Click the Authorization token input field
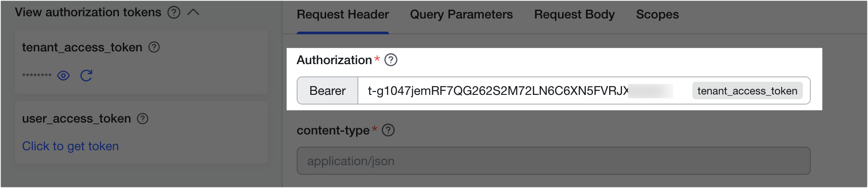The width and height of the screenshot is (868, 188). pyautogui.click(x=497, y=91)
